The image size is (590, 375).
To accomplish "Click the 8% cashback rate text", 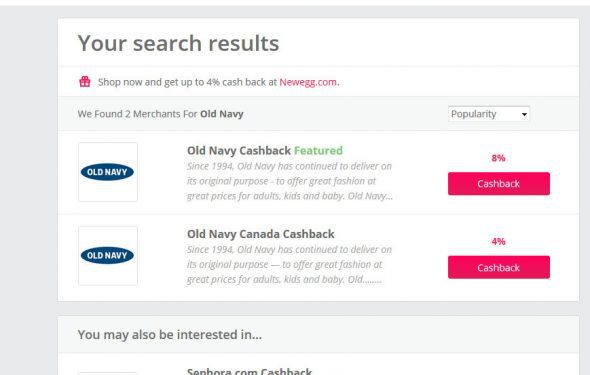I will 499,158.
